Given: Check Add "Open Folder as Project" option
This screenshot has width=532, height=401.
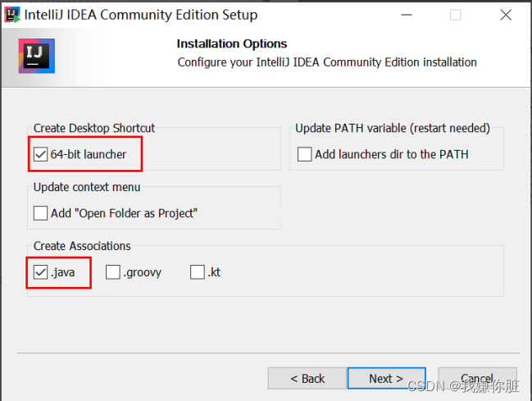Looking at the screenshot, I should click(40, 213).
